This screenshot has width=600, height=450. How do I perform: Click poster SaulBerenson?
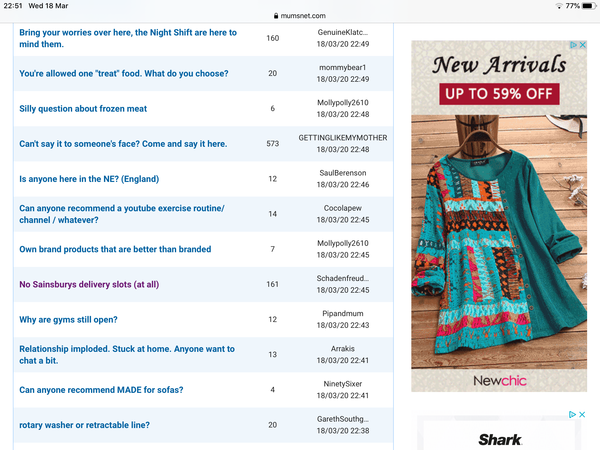[343, 173]
